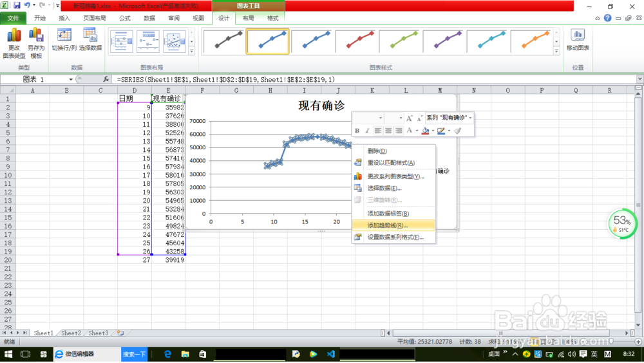
Task: Toggle Italic in mini toolbar
Action: pos(367,131)
